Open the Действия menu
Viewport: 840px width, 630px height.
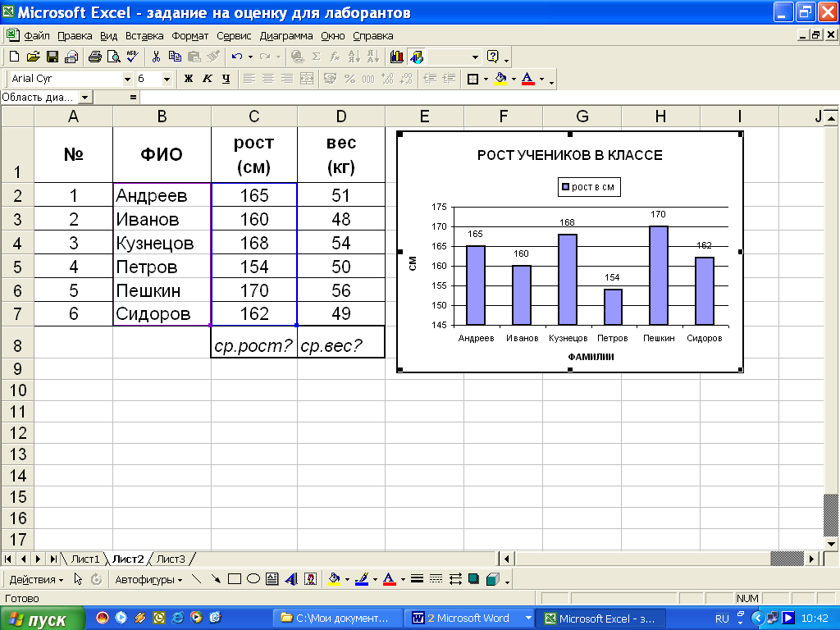coord(36,580)
